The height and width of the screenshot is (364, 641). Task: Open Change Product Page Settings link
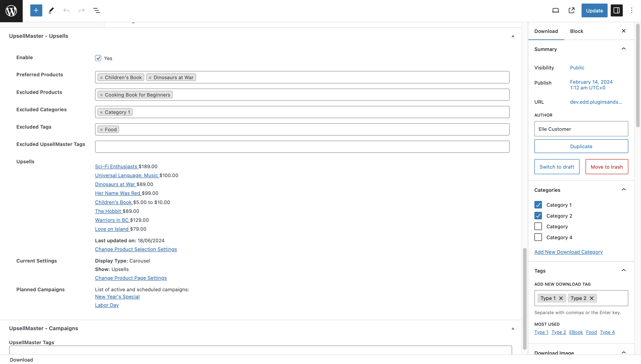click(131, 278)
